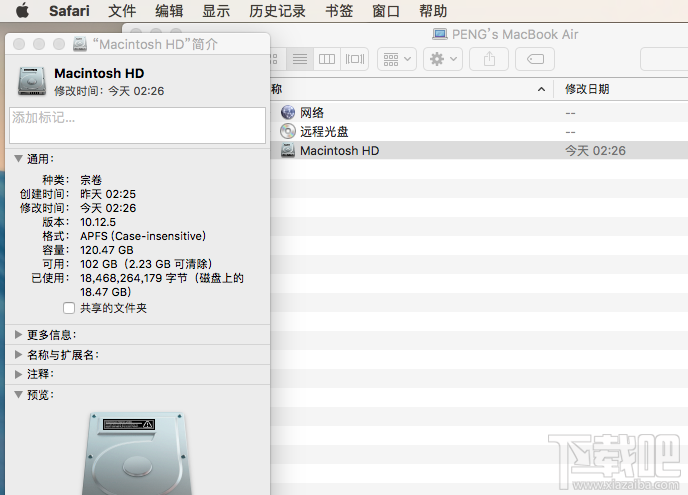
Task: Click the MacBook Air title icon
Action: click(x=440, y=34)
